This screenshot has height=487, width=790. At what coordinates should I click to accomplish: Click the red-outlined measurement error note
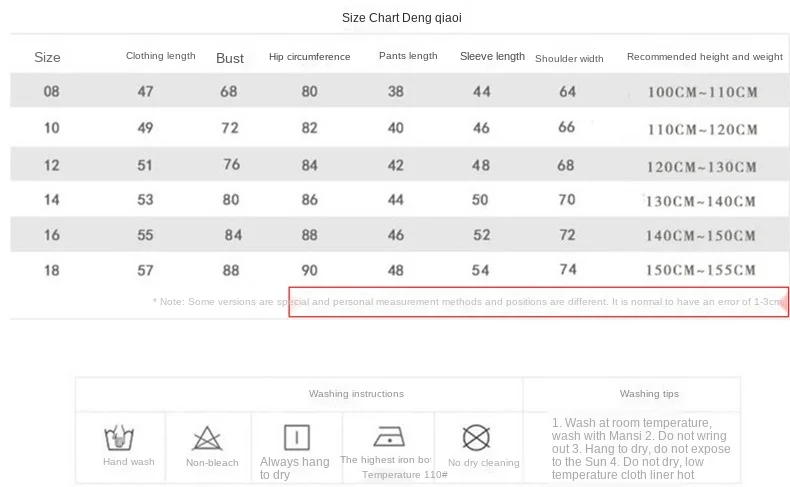(x=539, y=302)
